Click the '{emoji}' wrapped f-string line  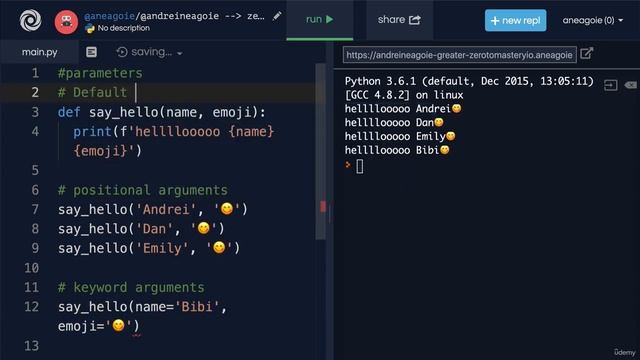pyautogui.click(x=107, y=151)
